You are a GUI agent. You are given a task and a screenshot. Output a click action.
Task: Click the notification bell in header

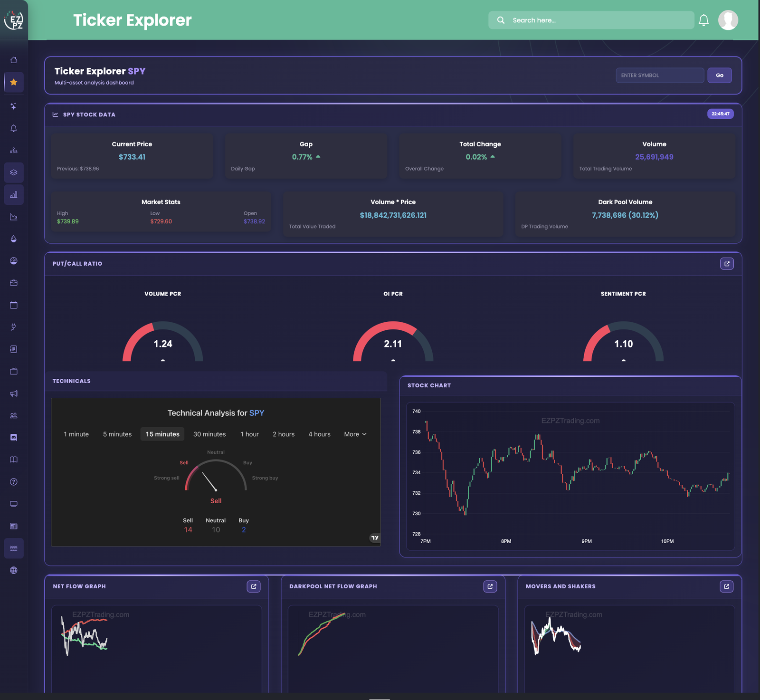(704, 20)
